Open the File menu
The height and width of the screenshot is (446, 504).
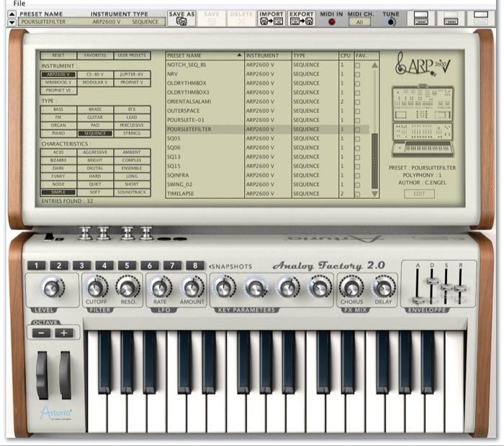tap(19, 4)
